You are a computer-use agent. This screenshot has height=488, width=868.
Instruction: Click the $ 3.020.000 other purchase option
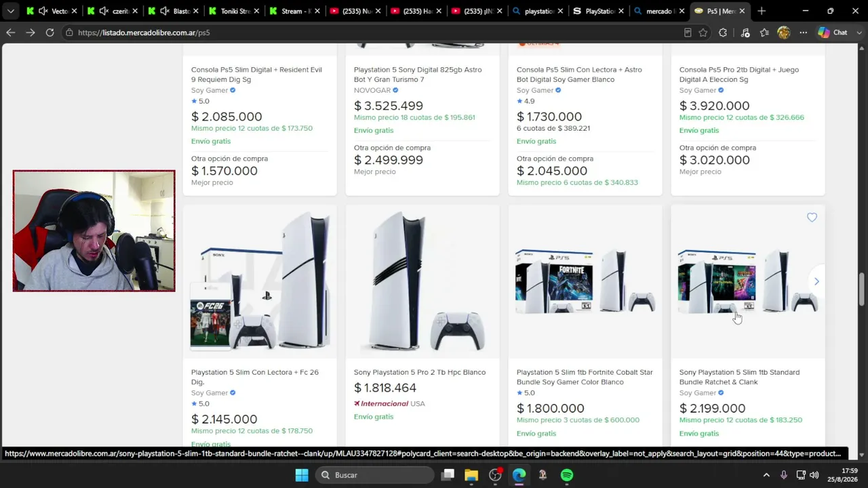(x=715, y=160)
